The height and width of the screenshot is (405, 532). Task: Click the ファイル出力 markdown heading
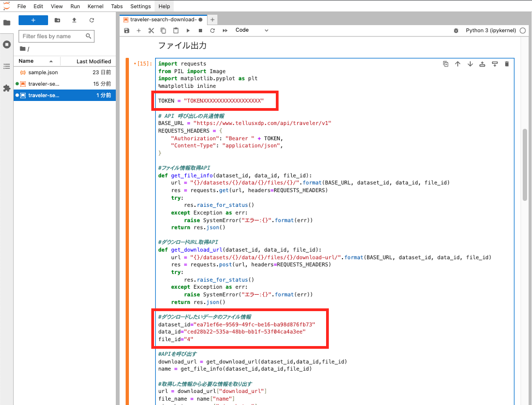(182, 45)
